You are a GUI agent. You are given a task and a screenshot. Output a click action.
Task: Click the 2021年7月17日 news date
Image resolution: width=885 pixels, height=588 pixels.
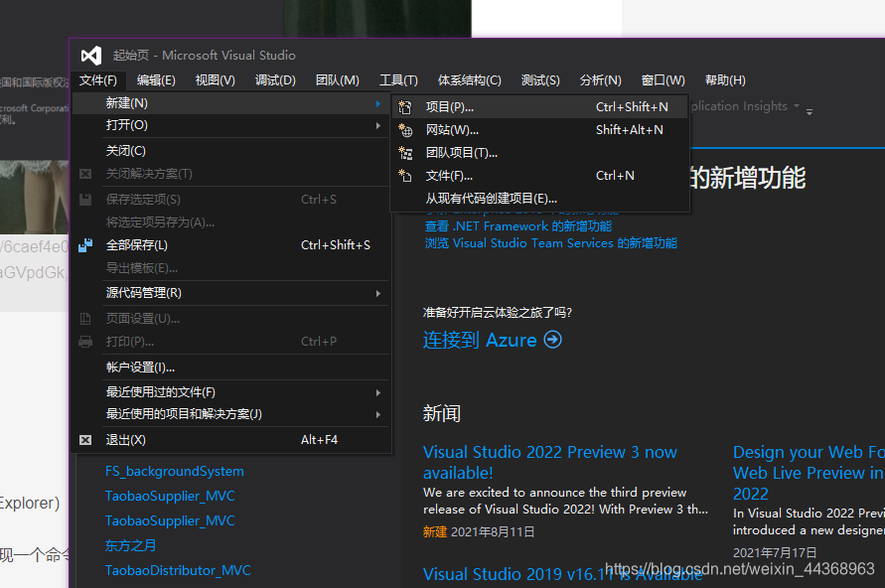point(775,552)
